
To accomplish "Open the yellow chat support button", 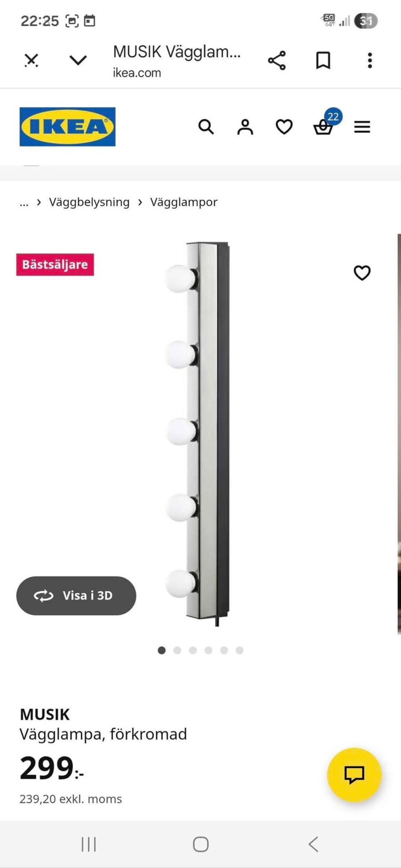I will click(x=354, y=775).
